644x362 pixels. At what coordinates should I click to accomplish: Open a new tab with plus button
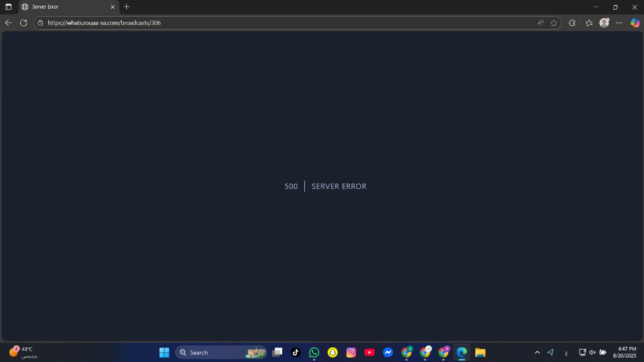[x=127, y=7]
